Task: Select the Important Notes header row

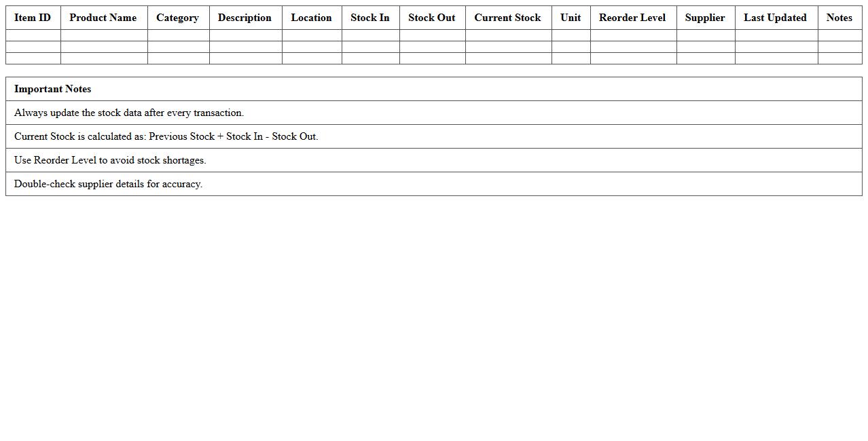Action: pyautogui.click(x=433, y=89)
